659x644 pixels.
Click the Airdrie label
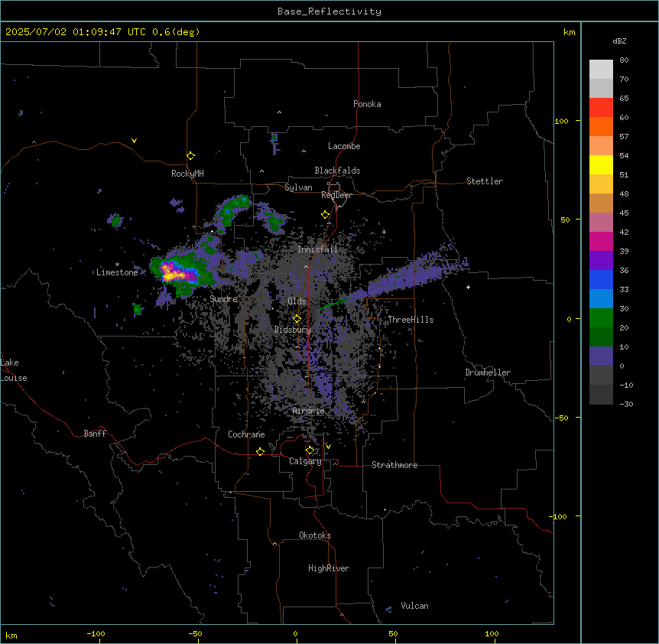click(308, 411)
